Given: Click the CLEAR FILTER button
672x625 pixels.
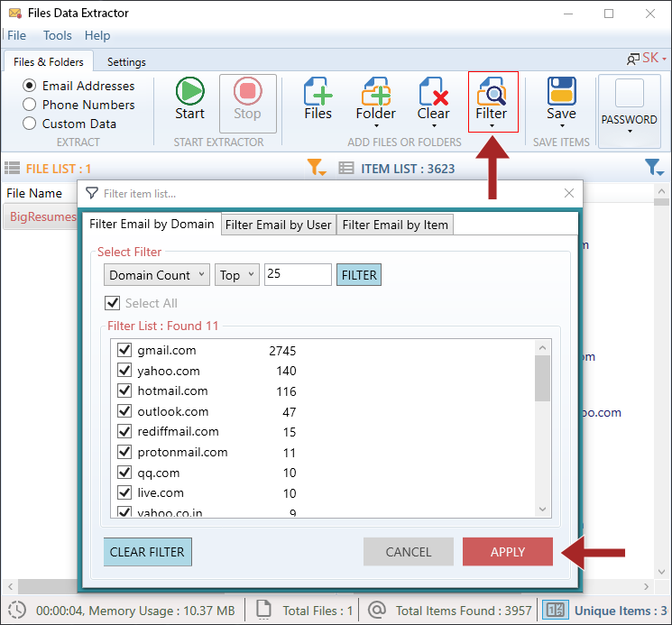Looking at the screenshot, I should pos(148,552).
